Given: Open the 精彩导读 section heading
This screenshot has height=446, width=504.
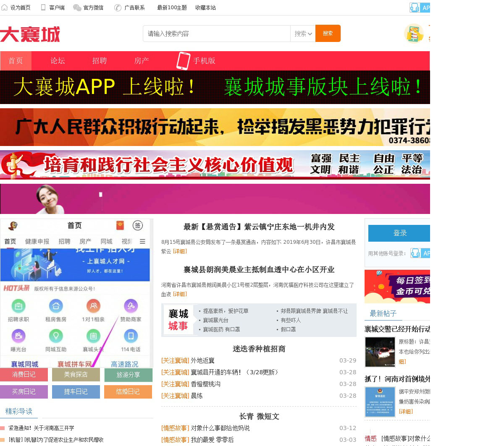Looking at the screenshot, I should pyautogui.click(x=19, y=412).
